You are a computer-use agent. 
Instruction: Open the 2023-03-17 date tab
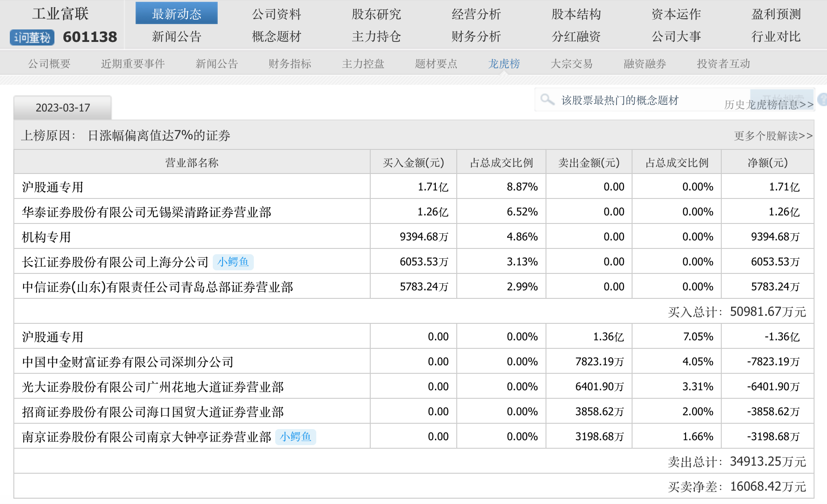(62, 108)
